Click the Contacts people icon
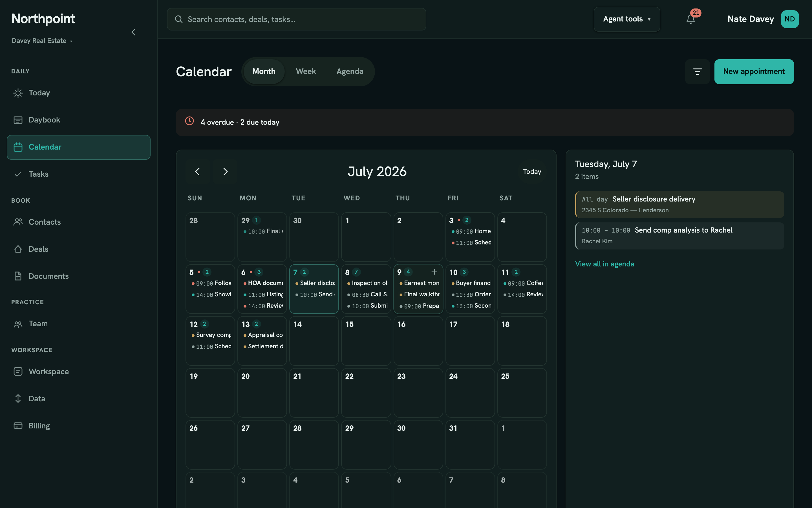The height and width of the screenshot is (508, 812). click(x=18, y=222)
